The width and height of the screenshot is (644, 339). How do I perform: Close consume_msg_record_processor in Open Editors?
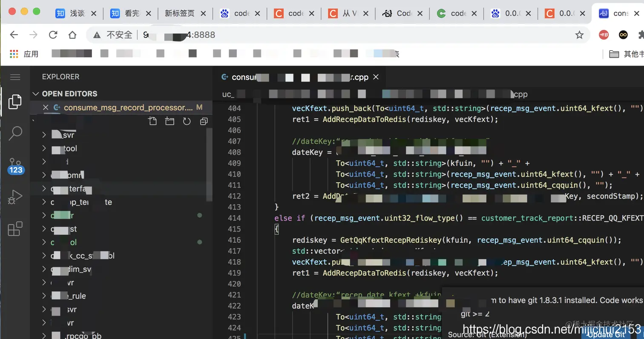click(46, 108)
